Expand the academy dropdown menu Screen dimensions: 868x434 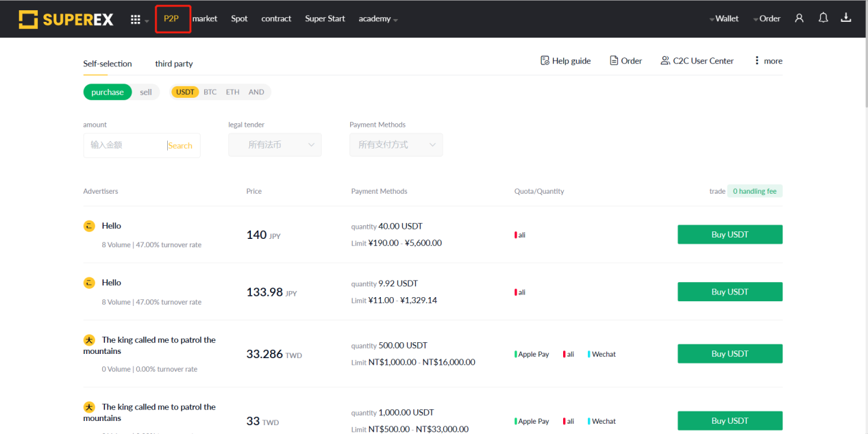pyautogui.click(x=378, y=19)
